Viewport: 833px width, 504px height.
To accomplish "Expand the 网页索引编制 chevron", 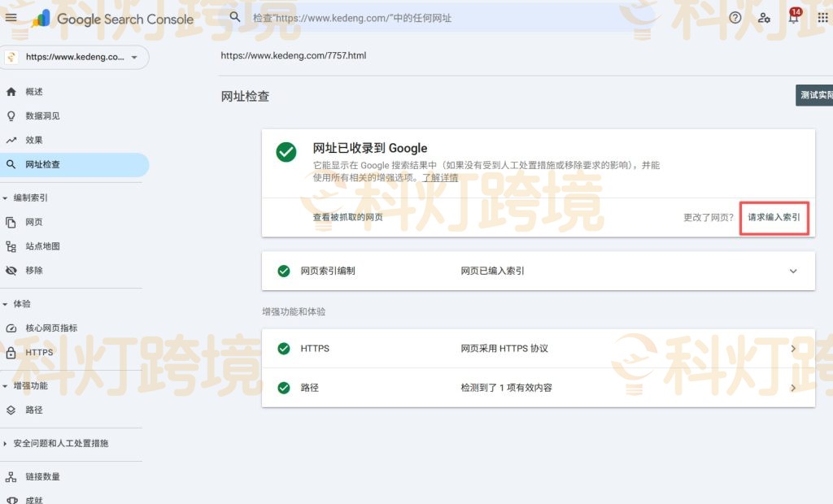I will click(793, 271).
